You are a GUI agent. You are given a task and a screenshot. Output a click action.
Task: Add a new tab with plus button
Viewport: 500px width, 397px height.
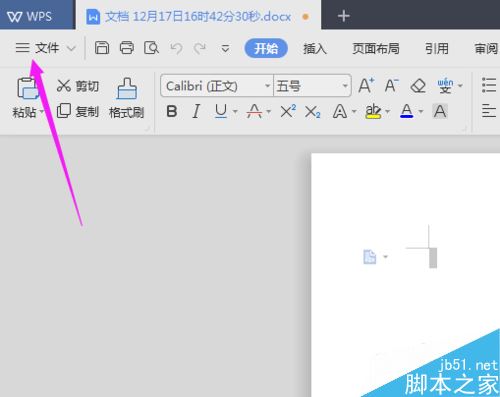[x=344, y=16]
